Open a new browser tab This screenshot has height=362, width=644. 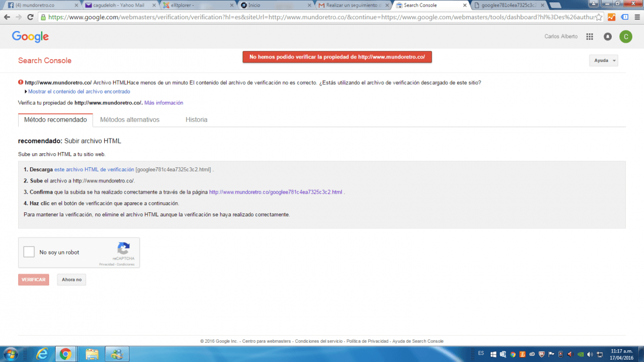pyautogui.click(x=555, y=5)
